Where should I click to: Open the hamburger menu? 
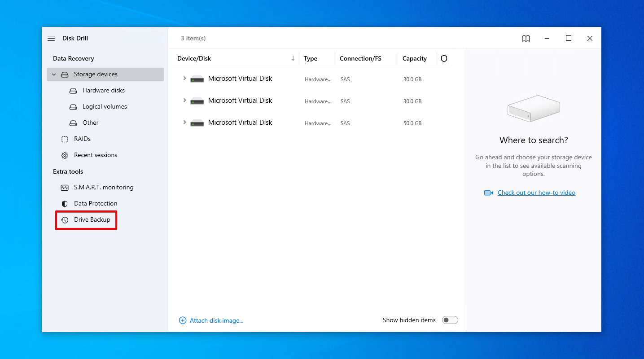point(51,38)
